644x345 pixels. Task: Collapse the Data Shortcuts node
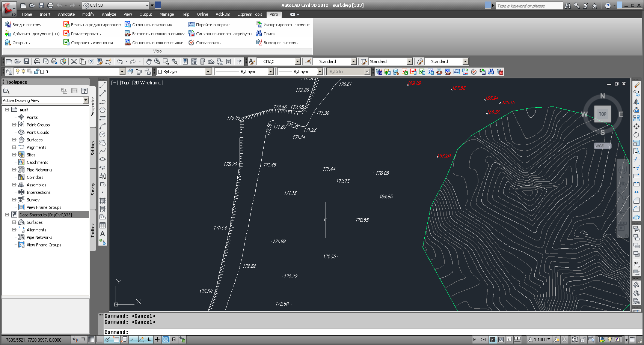7,215
